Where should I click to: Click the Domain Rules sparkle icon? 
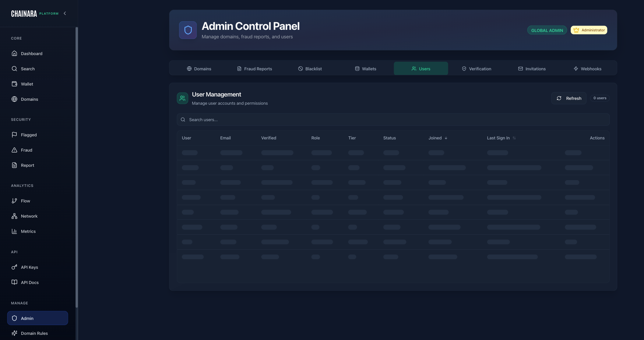click(14, 333)
